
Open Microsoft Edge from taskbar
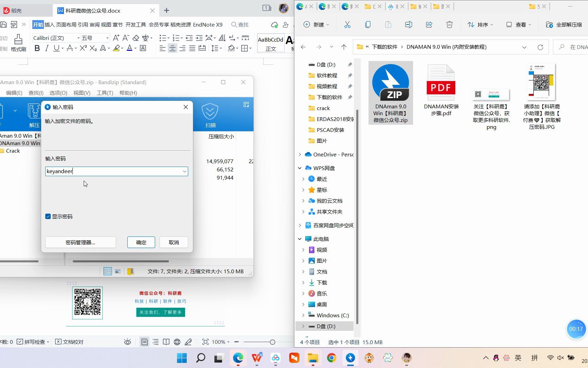click(x=238, y=358)
